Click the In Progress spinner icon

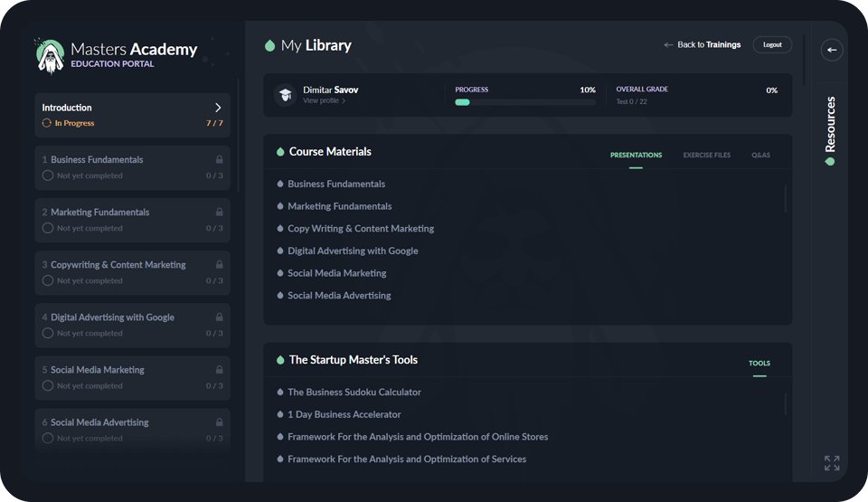[46, 123]
